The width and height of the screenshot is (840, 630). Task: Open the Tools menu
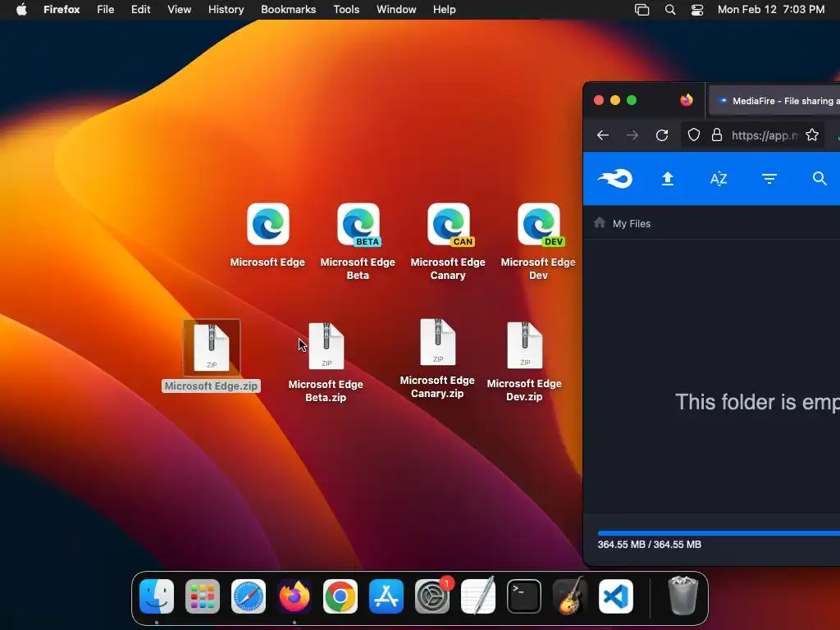point(346,10)
